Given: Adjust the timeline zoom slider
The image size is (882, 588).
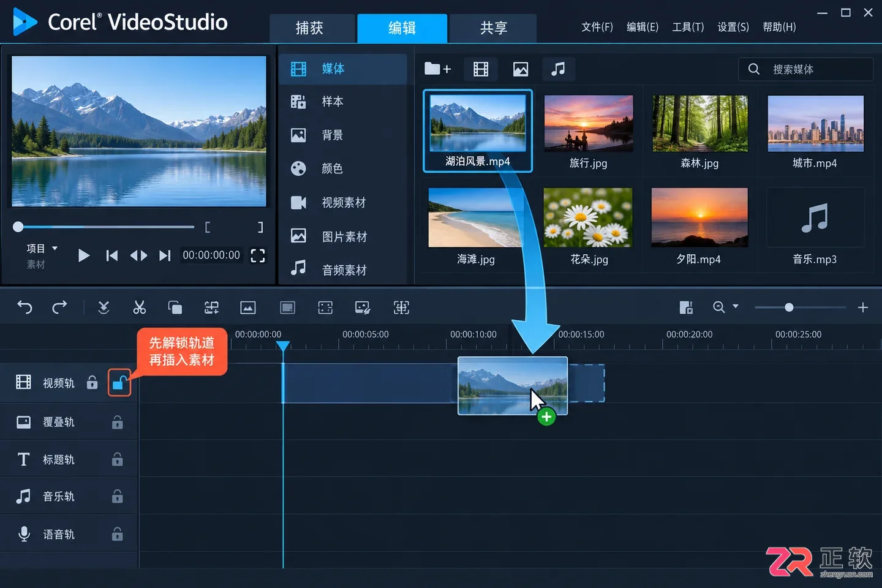Looking at the screenshot, I should pyautogui.click(x=789, y=307).
